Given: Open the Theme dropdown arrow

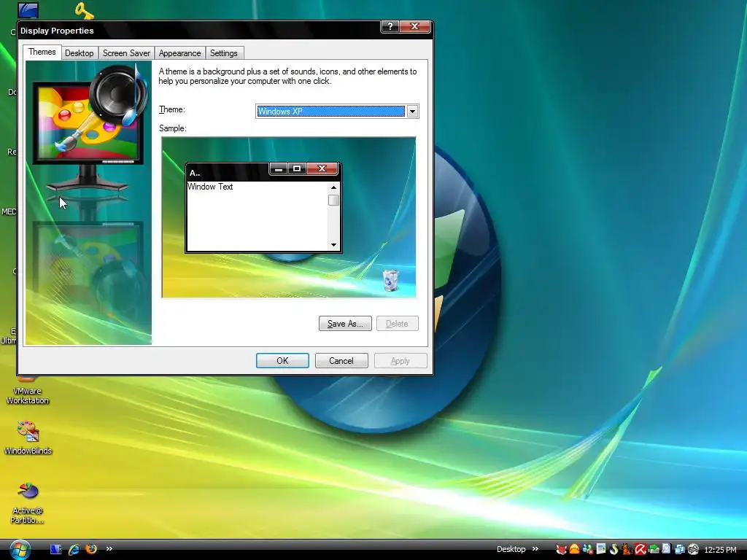Looking at the screenshot, I should [412, 112].
